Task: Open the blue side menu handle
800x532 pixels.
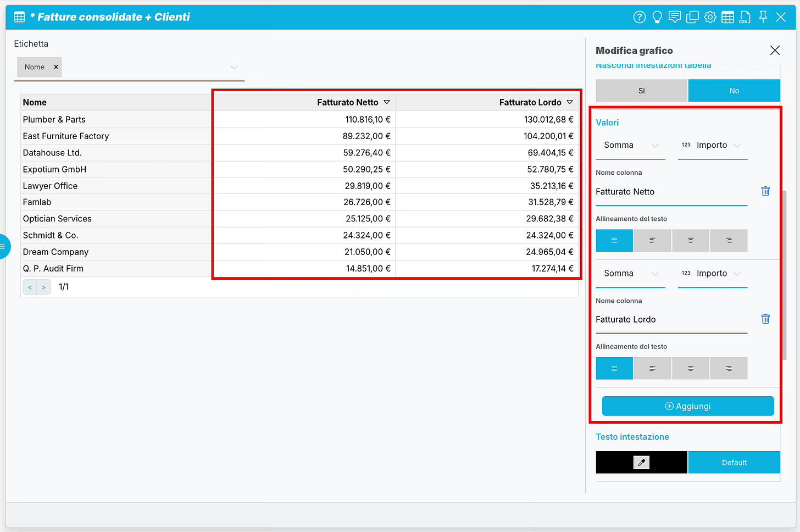Action: pos(3,246)
